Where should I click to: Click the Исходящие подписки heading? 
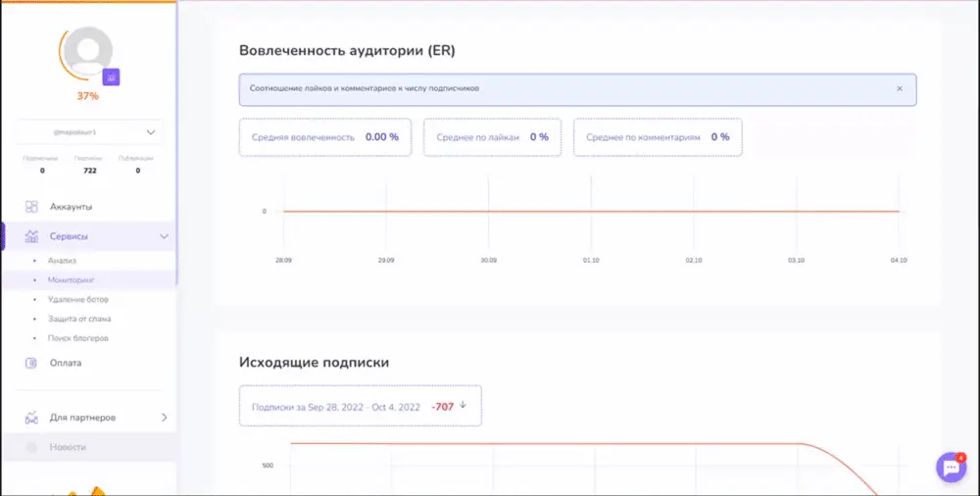[314, 363]
